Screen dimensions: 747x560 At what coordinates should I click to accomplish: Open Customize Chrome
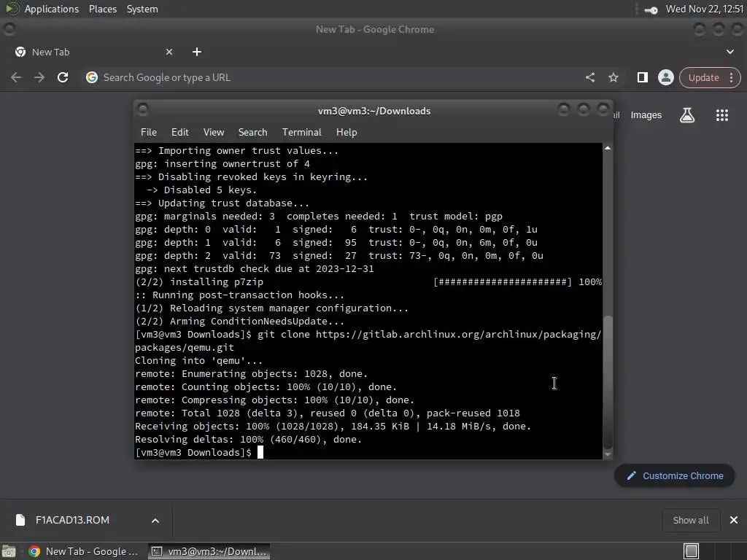pyautogui.click(x=675, y=475)
